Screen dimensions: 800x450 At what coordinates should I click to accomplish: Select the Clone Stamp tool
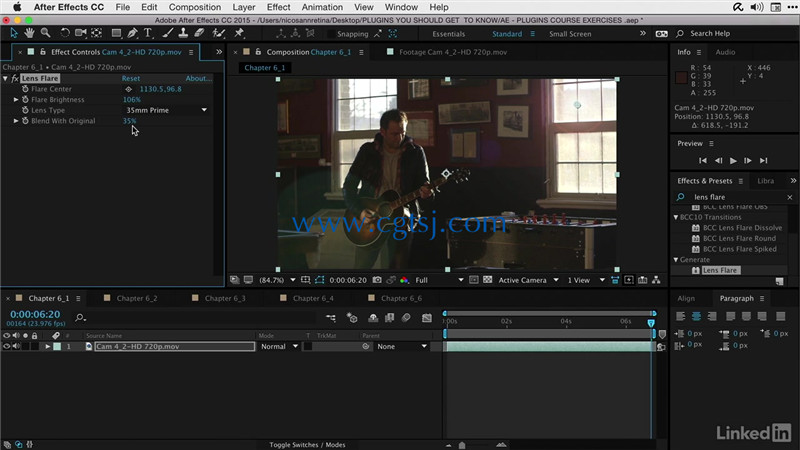point(183,33)
